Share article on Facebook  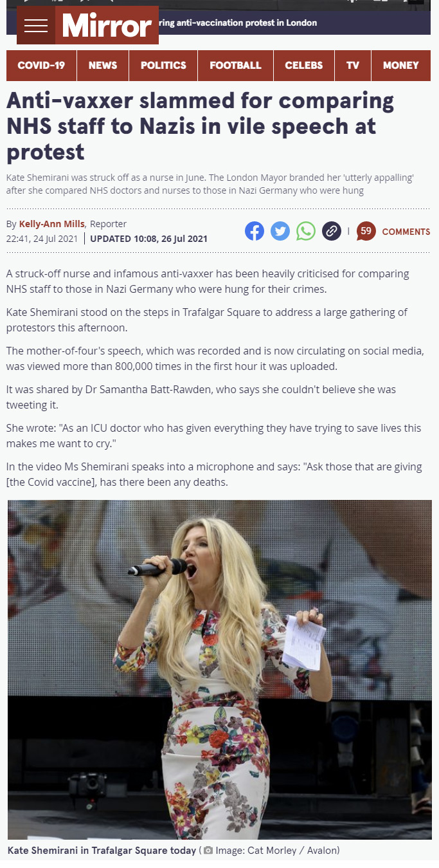coord(255,231)
